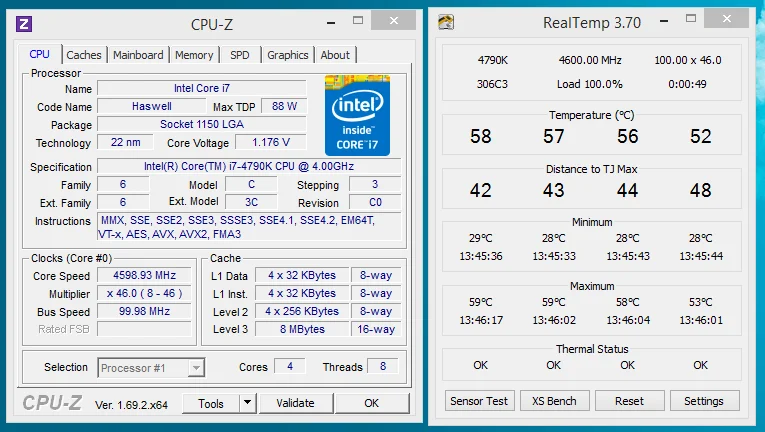Open the Memory tab

[x=194, y=55]
